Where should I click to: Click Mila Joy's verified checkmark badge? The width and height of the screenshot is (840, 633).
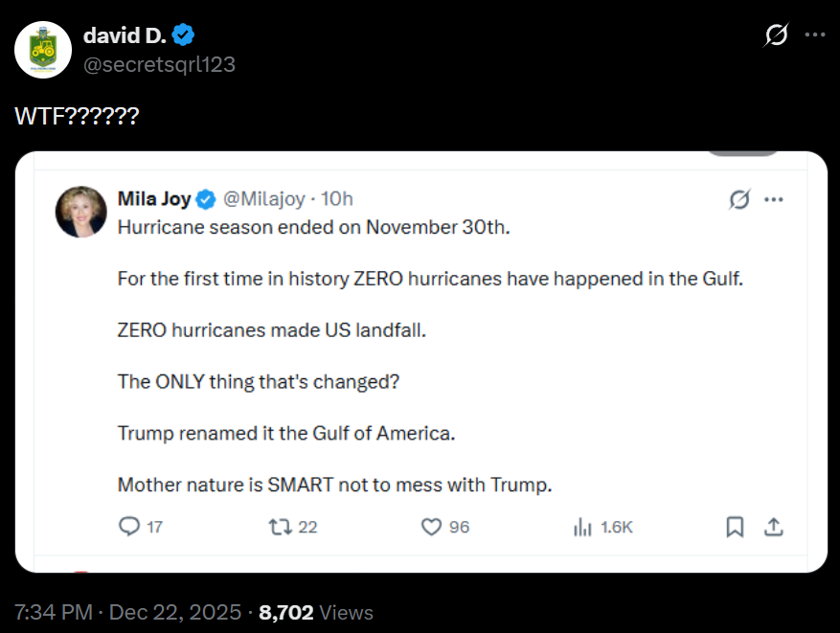tap(206, 199)
